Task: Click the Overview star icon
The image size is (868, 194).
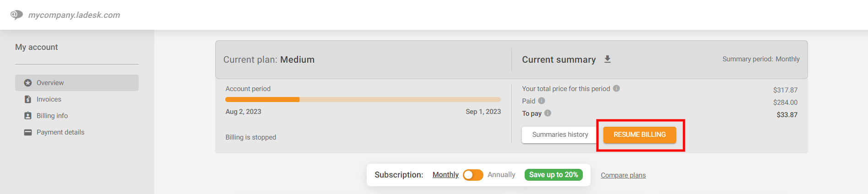Action: point(28,83)
